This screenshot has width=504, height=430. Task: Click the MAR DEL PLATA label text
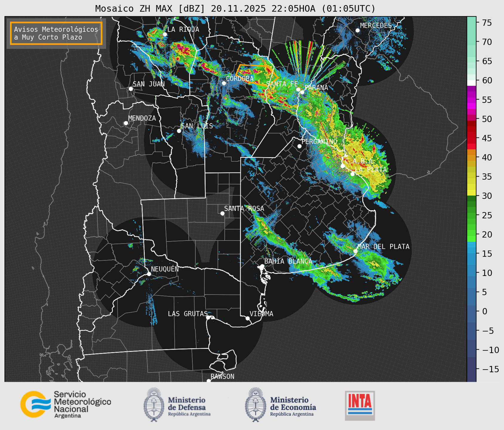click(x=383, y=247)
